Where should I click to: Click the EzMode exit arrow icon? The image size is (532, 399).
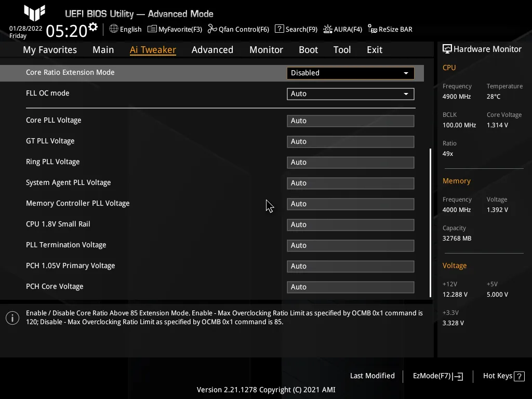click(x=458, y=376)
